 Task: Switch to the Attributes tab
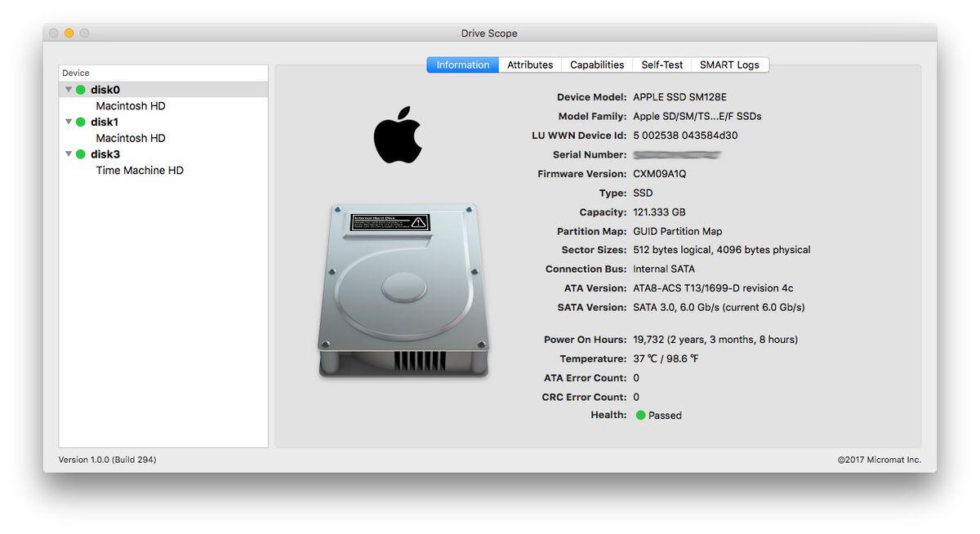530,65
